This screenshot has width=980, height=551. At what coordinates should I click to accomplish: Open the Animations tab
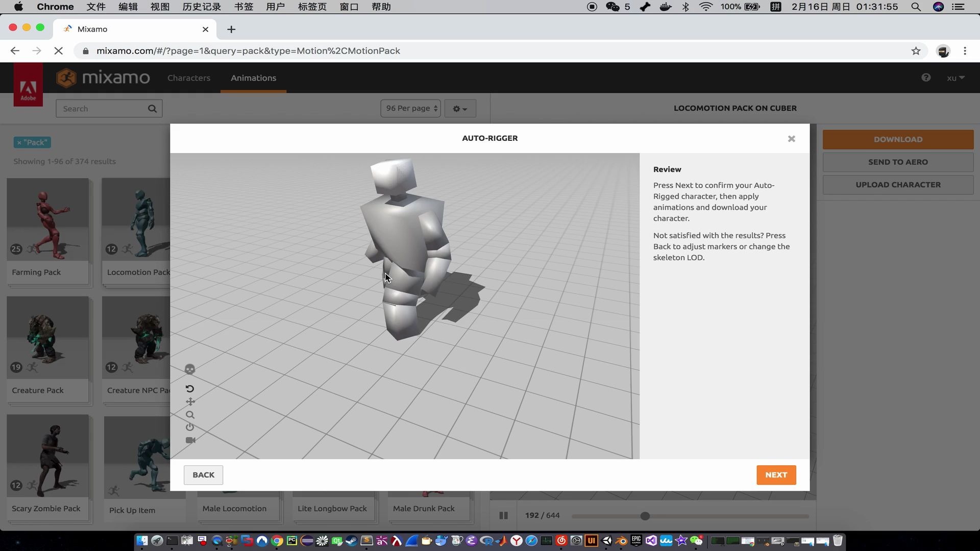point(253,78)
